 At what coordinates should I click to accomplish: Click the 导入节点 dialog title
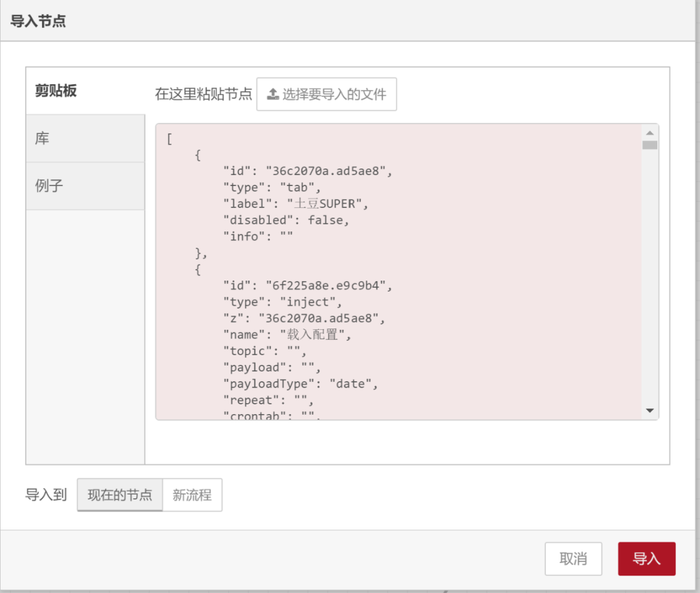point(38,21)
